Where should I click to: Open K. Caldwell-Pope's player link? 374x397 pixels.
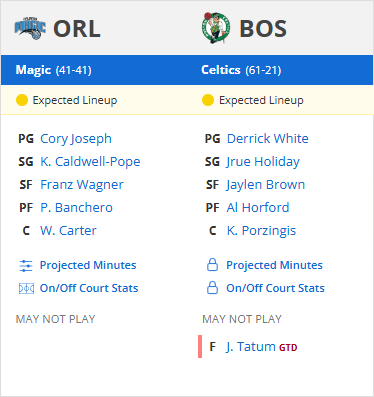90,162
